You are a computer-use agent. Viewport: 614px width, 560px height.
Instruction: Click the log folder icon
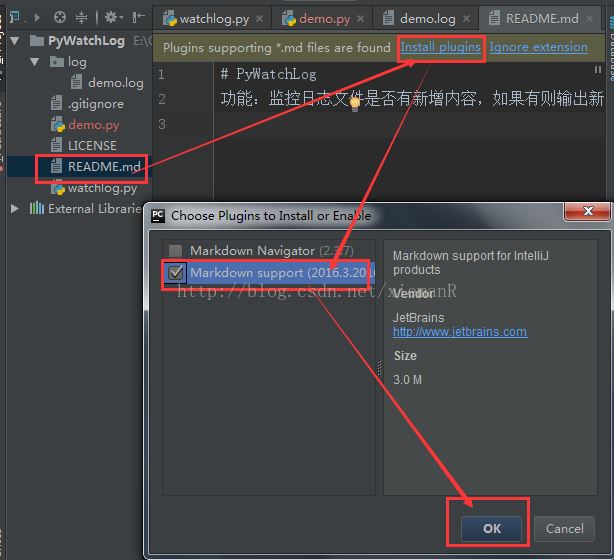[57, 62]
